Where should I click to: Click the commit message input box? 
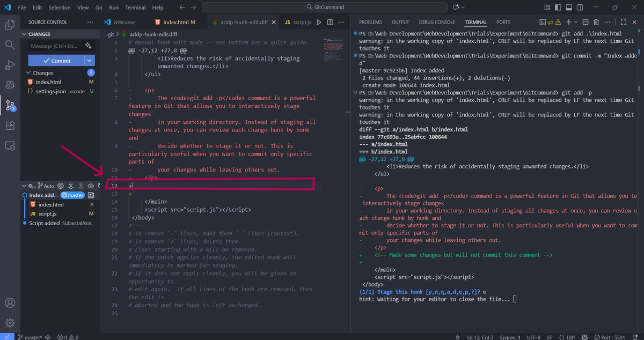61,46
